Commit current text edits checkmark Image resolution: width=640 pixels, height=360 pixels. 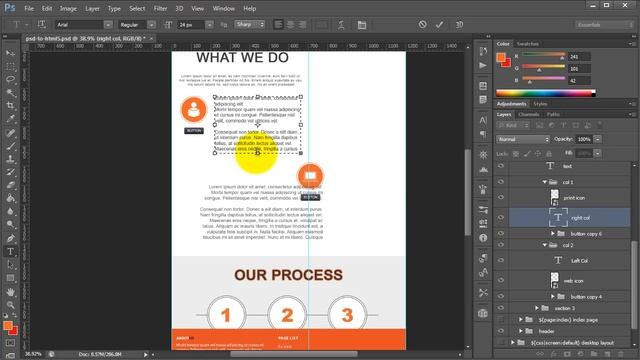click(x=439, y=25)
